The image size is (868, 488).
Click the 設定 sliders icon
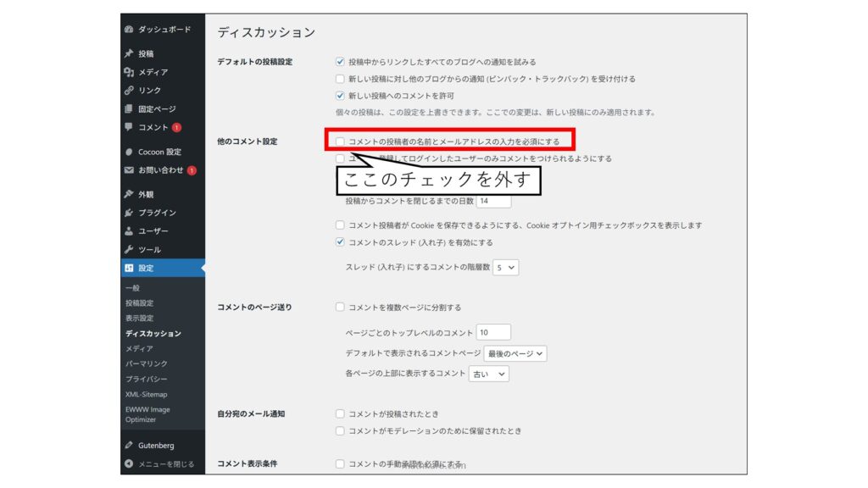[x=129, y=268]
